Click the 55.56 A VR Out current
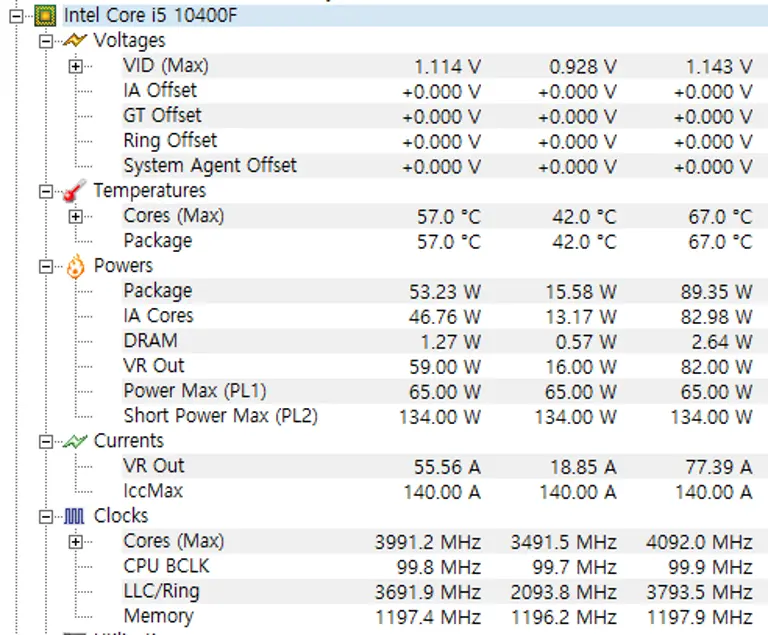The image size is (768, 635). coord(447,466)
